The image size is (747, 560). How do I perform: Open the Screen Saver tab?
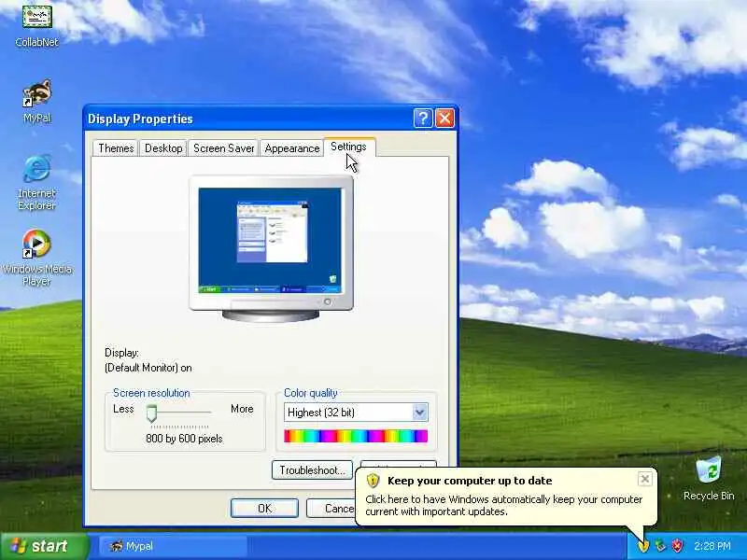[x=223, y=148]
